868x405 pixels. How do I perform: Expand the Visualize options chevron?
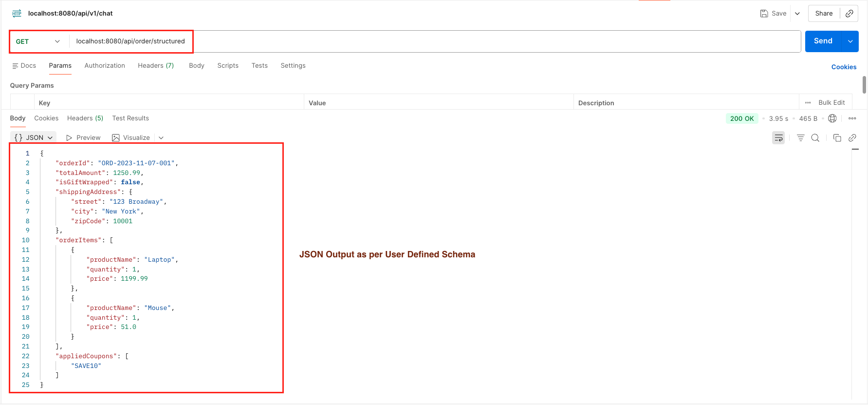click(161, 138)
